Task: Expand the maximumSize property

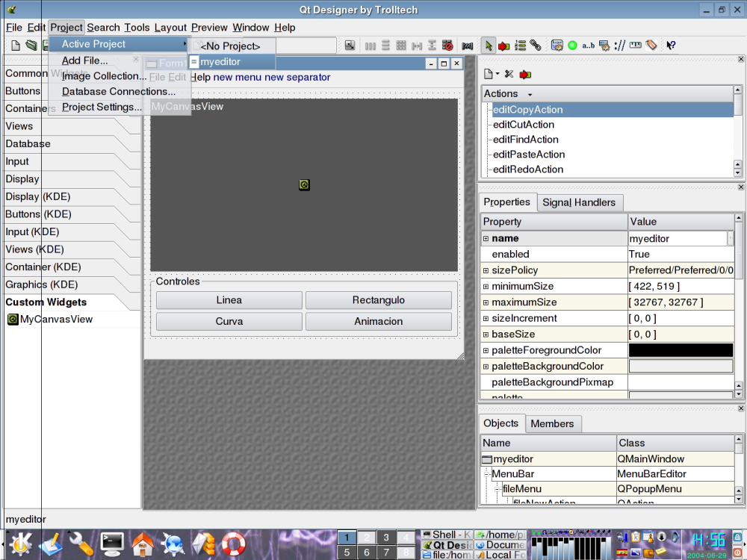Action: point(486,302)
